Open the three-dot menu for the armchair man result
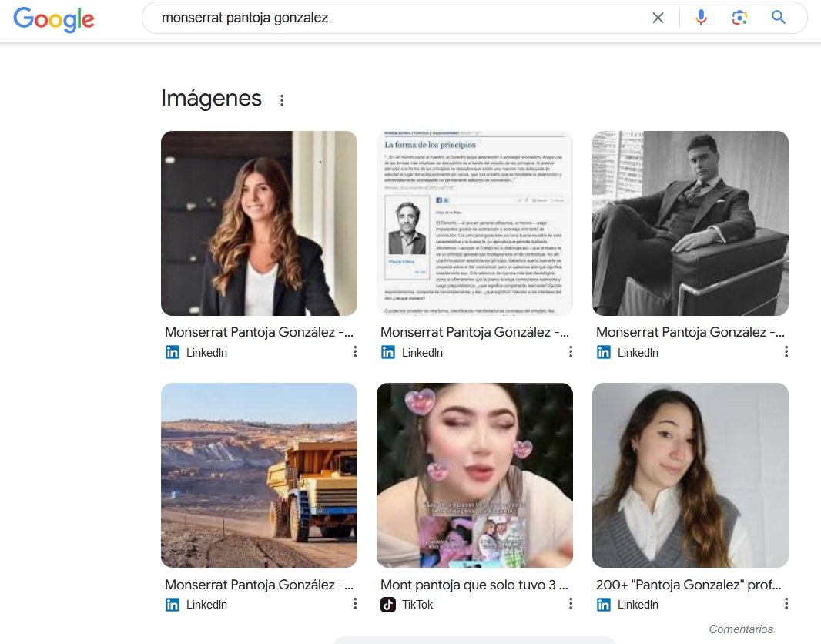The height and width of the screenshot is (644, 821). tap(786, 352)
